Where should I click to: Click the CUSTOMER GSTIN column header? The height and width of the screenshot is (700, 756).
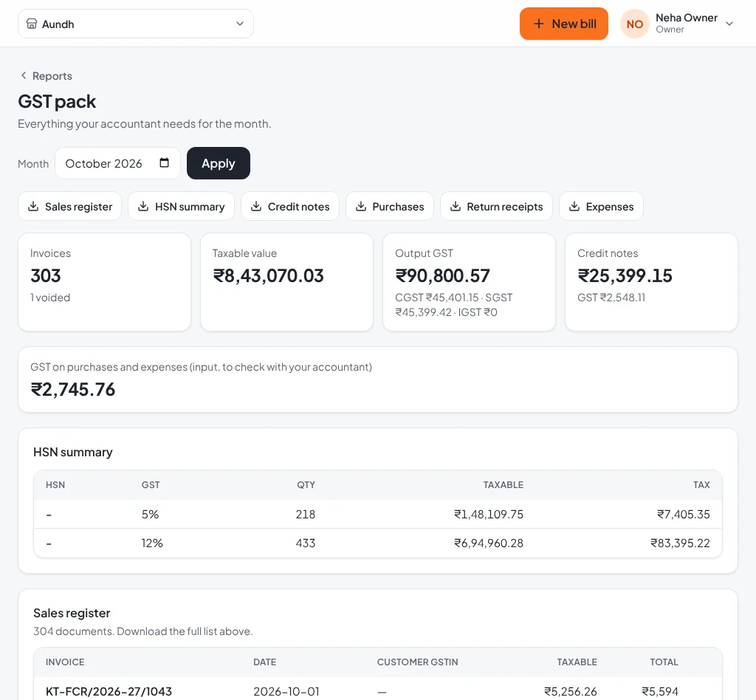418,662
